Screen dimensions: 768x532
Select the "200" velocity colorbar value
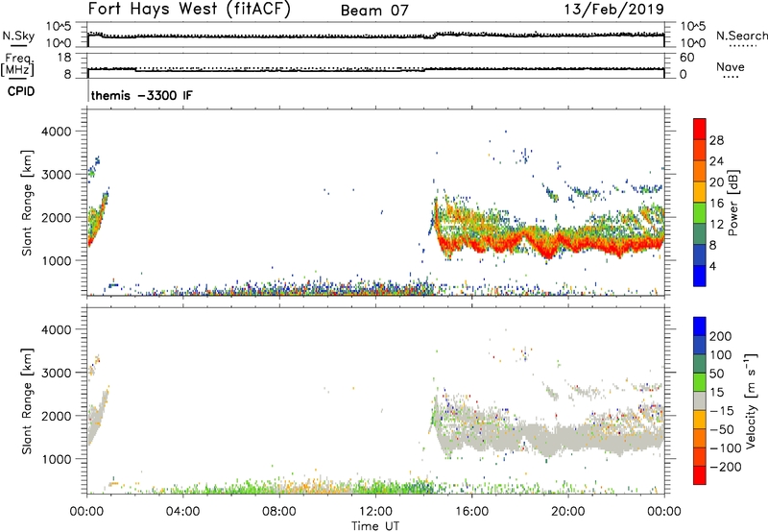721,336
